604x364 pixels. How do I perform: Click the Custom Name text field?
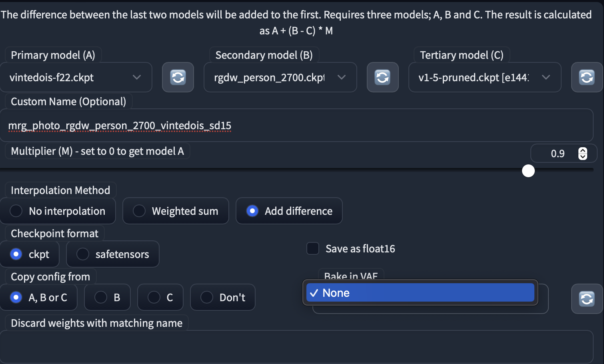(296, 126)
